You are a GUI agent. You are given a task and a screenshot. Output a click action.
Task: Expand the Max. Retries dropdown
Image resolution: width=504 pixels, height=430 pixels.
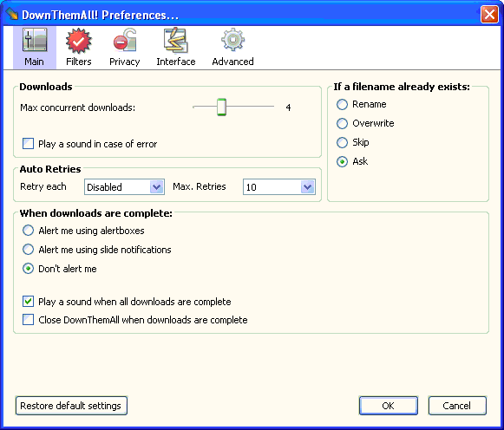[279, 187]
